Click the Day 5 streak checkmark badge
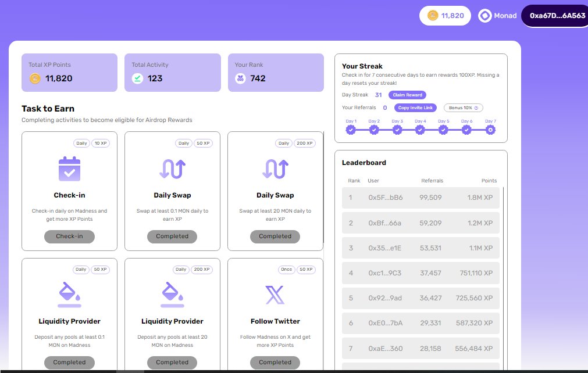 click(443, 130)
